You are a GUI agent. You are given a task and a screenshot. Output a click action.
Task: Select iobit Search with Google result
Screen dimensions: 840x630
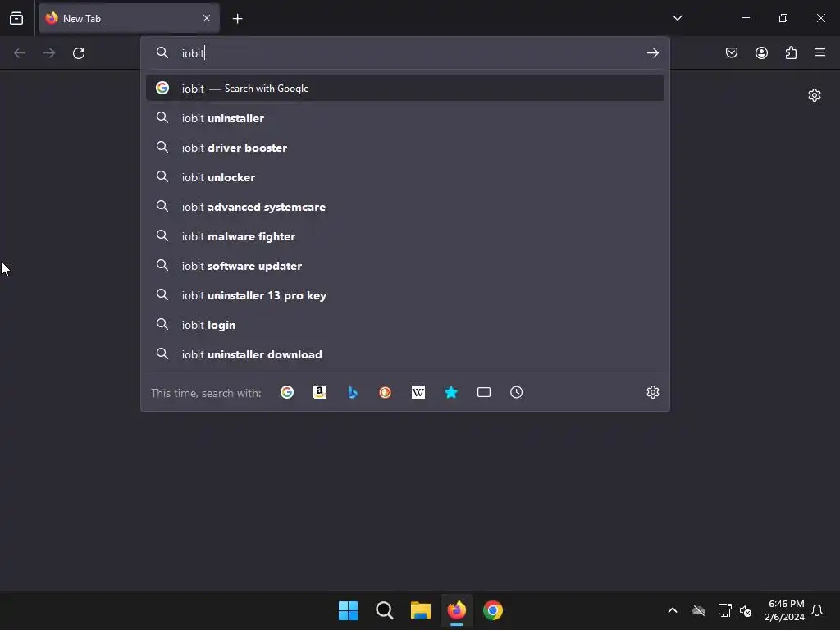click(x=404, y=88)
